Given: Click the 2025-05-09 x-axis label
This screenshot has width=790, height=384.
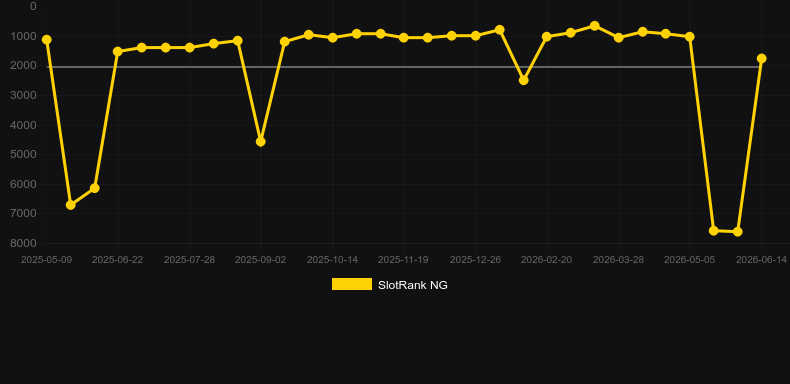Looking at the screenshot, I should point(46,260).
